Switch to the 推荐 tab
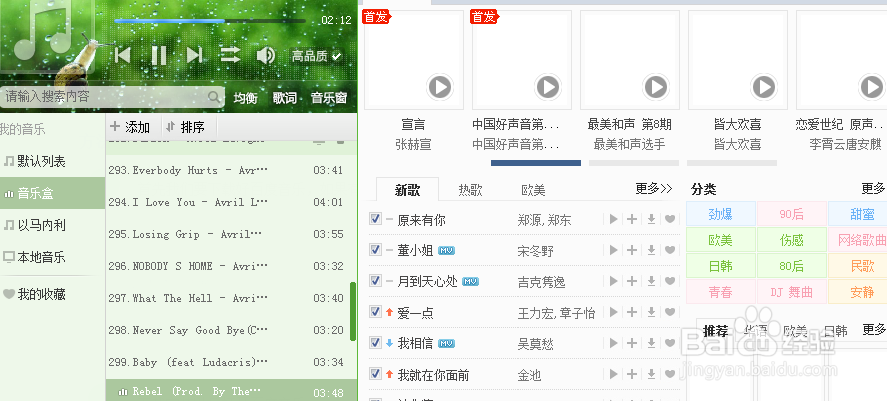This screenshot has height=401, width=887. 716,331
